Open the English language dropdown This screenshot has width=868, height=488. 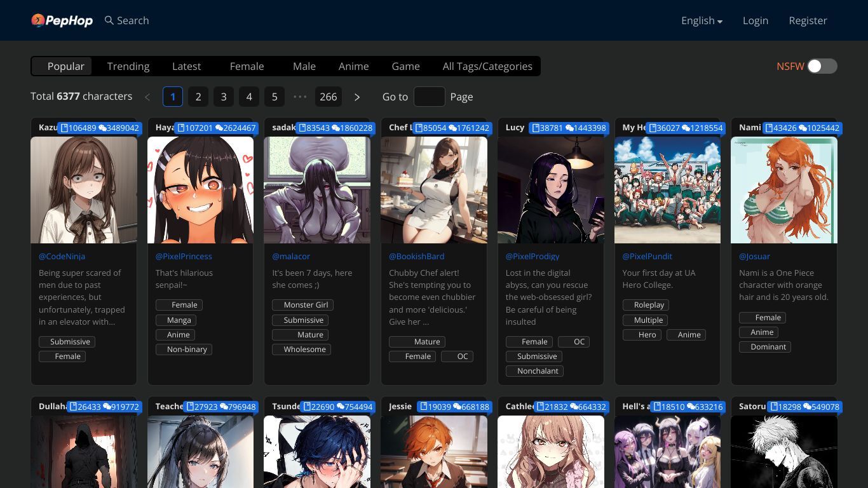tap(702, 20)
